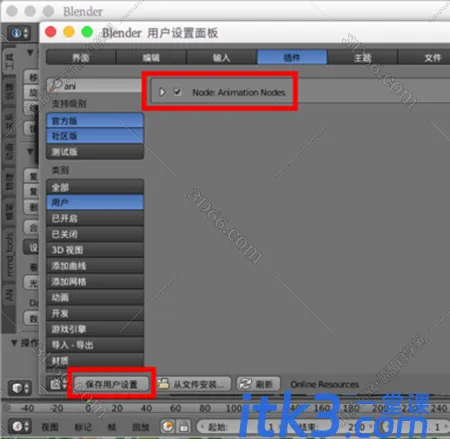
Task: Select the 3D 视图 addon category
Action: (x=95, y=250)
